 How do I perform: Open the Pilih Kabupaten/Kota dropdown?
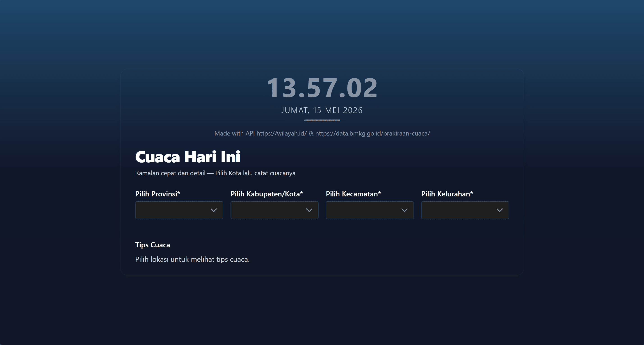(274, 210)
